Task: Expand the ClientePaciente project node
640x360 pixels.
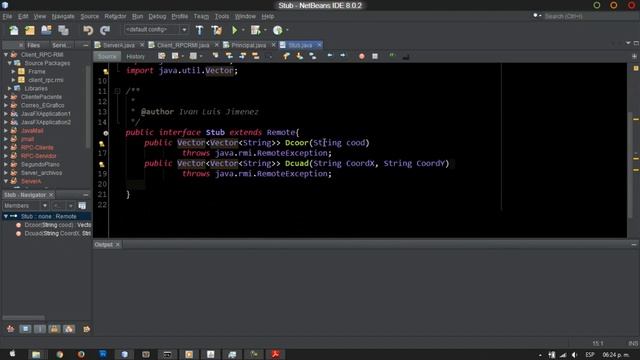Action: point(6,97)
